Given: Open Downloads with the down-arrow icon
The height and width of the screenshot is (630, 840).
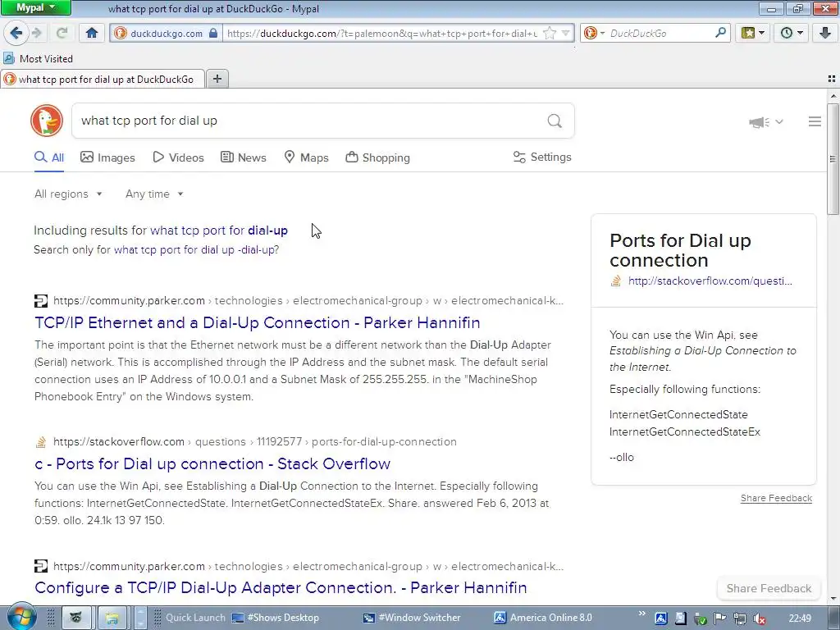Looking at the screenshot, I should (825, 33).
